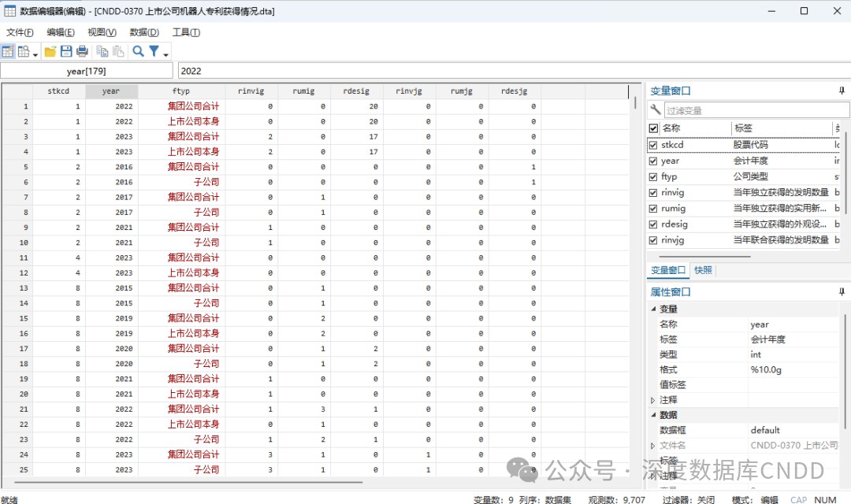Filter observations with the funnel icon
851x504 pixels.
point(154,51)
